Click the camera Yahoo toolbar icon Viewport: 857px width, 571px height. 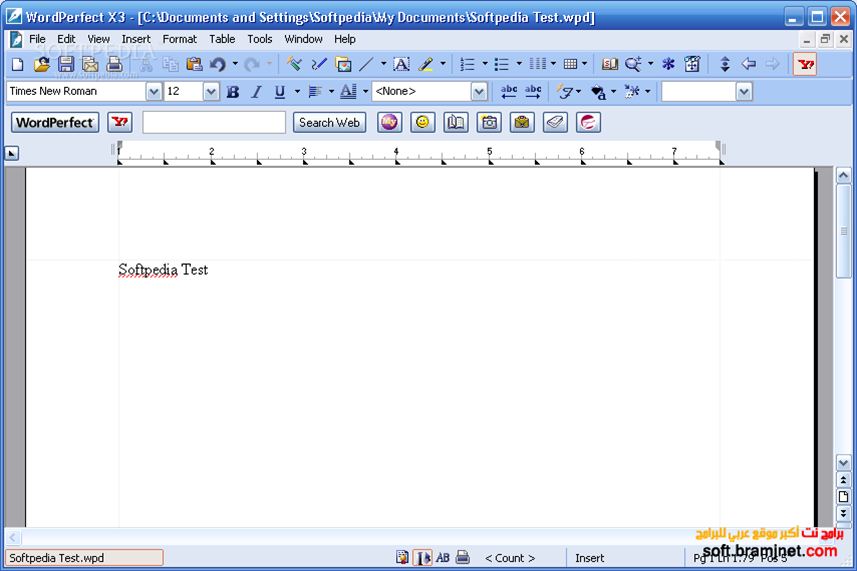[489, 122]
